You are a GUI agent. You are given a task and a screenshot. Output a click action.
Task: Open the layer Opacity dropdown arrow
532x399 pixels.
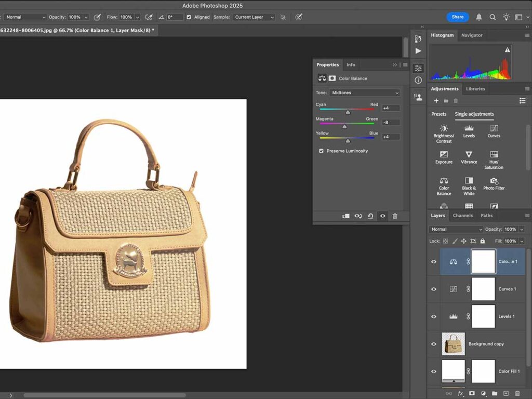click(522, 229)
